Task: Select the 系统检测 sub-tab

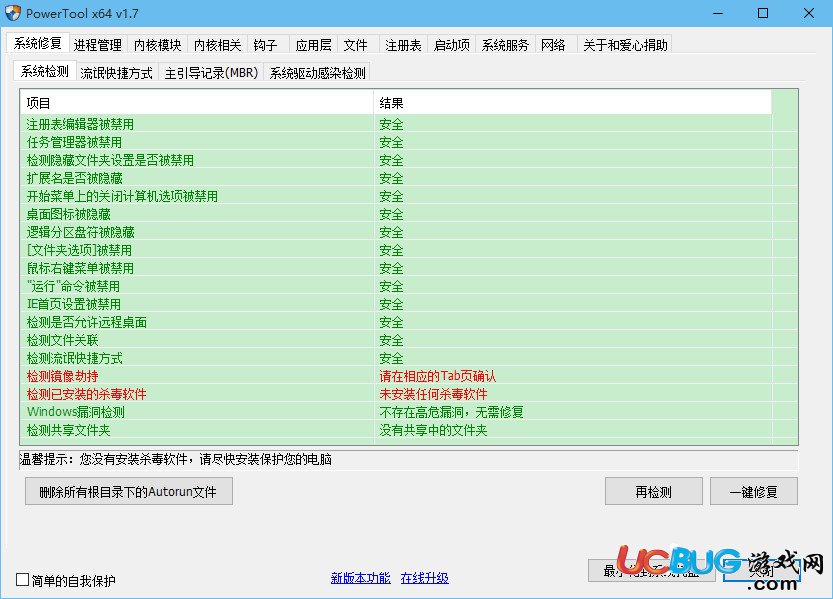Action: pyautogui.click(x=45, y=71)
